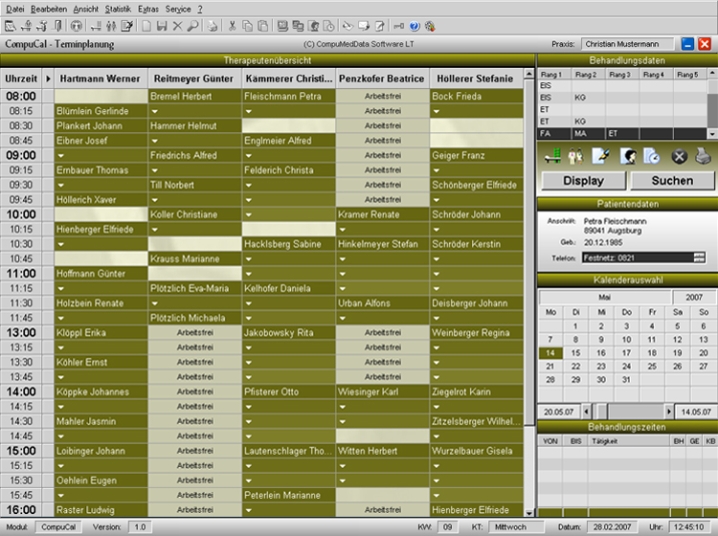
Task: Click the blue help question mark icon
Action: pos(415,25)
